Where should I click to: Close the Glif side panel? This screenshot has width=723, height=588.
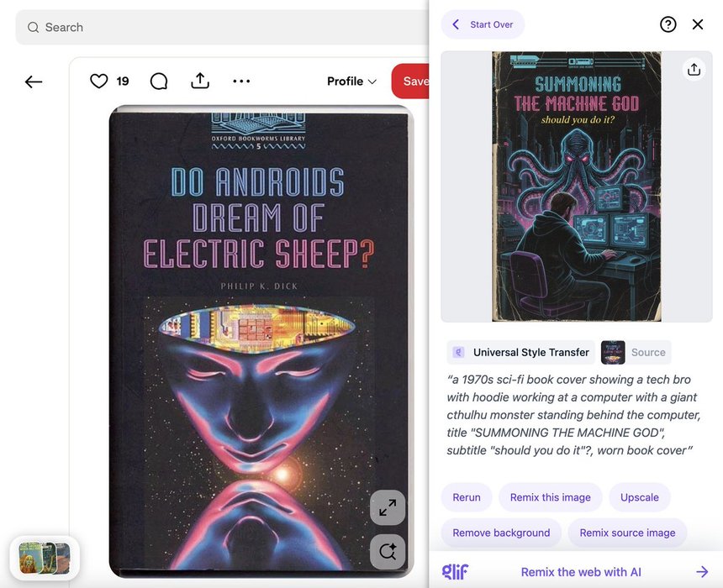[x=698, y=24]
